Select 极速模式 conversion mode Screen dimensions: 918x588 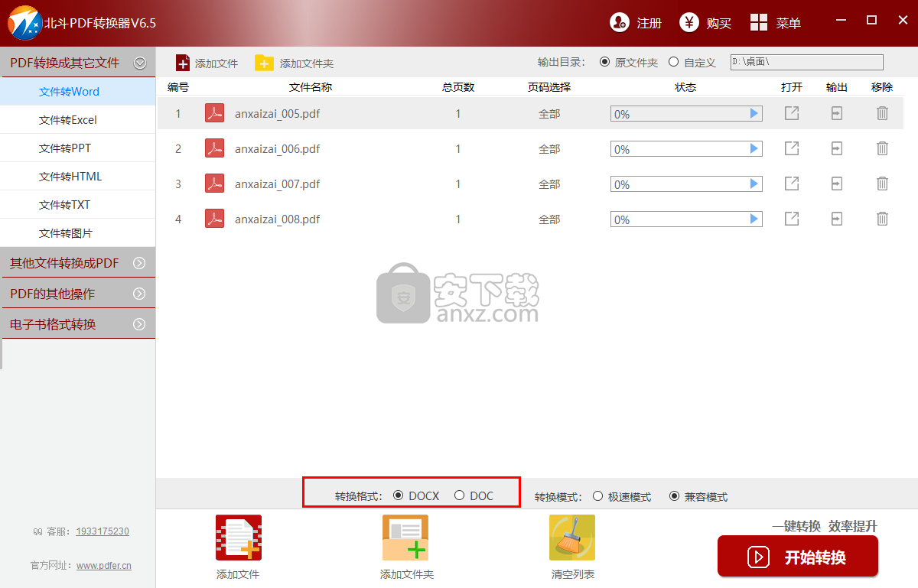point(597,496)
